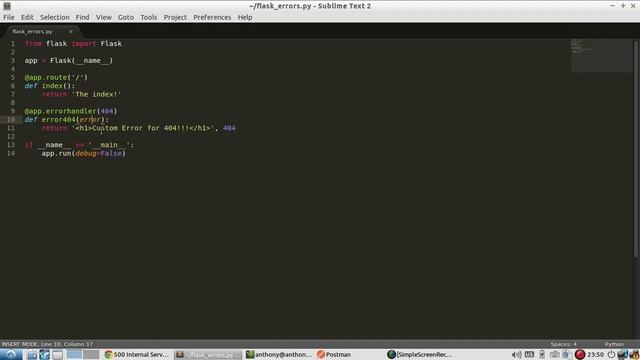Click the network tray icon
The image size is (640, 360).
623,355
